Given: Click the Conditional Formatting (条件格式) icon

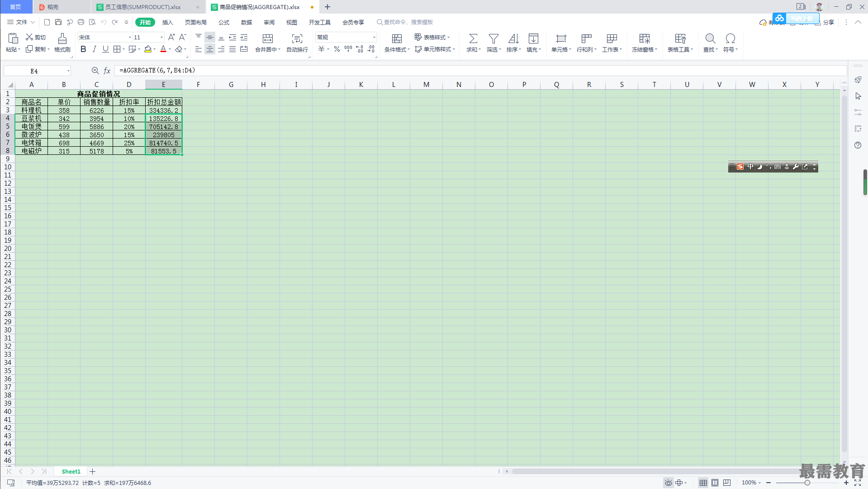Looking at the screenshot, I should 397,38.
